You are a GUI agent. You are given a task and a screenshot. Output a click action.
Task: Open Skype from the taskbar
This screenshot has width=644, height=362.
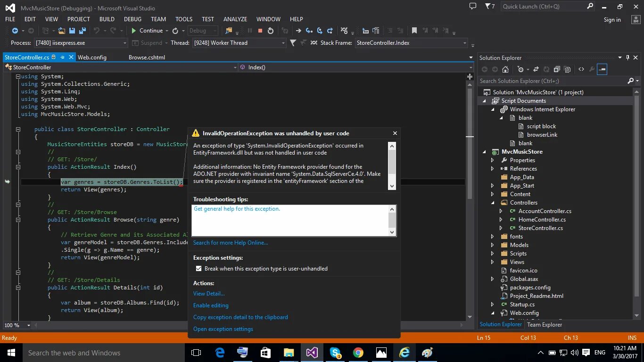tap(335, 353)
